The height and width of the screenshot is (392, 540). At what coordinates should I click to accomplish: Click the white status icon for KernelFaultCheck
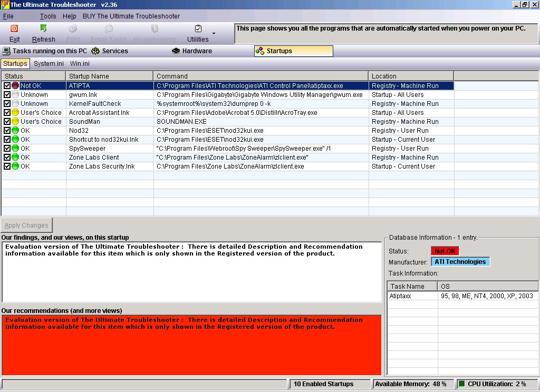(x=15, y=103)
